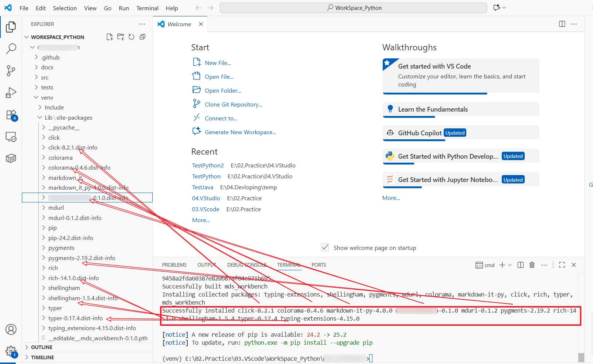Open the Manage gear icon

(x=11, y=352)
